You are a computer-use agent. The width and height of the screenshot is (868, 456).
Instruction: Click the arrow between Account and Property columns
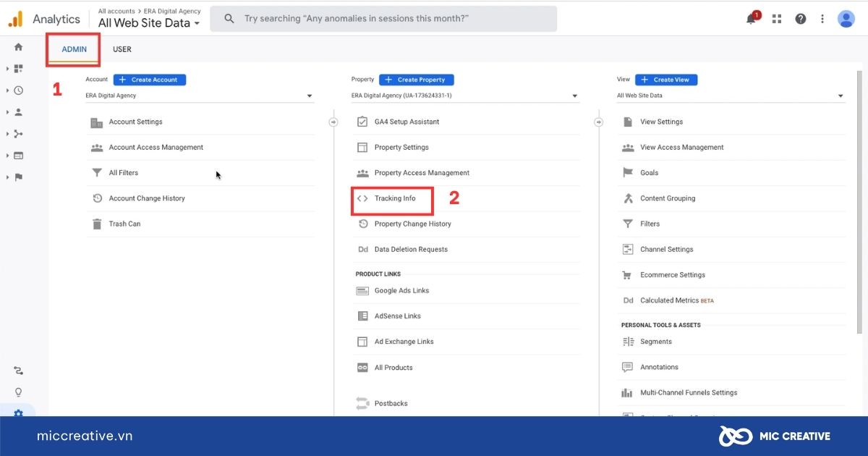coord(333,122)
